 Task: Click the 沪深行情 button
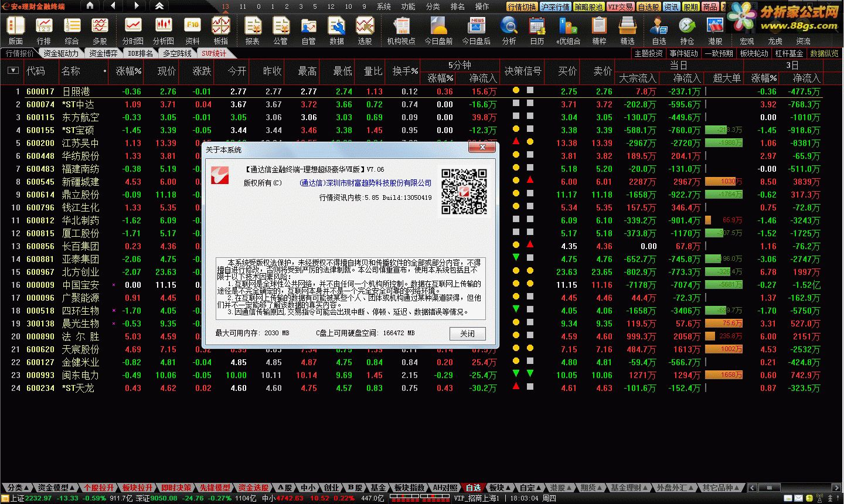point(555,6)
